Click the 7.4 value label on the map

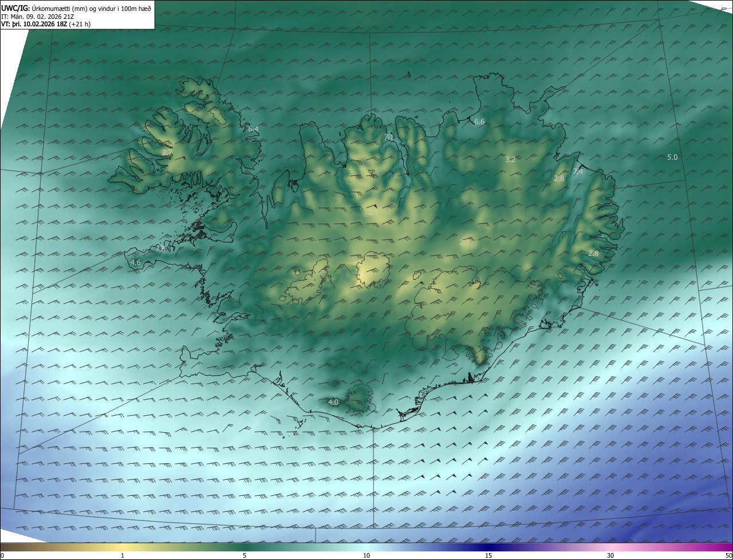(578, 171)
